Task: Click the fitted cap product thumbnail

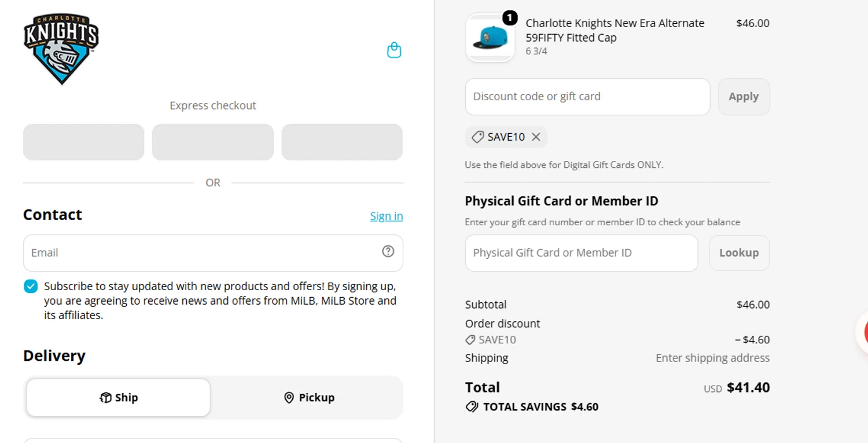Action: pyautogui.click(x=490, y=38)
